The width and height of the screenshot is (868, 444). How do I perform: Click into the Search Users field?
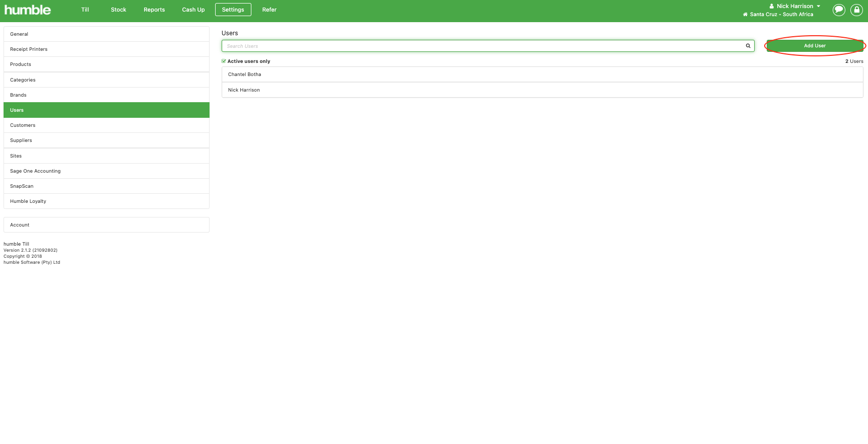(488, 46)
